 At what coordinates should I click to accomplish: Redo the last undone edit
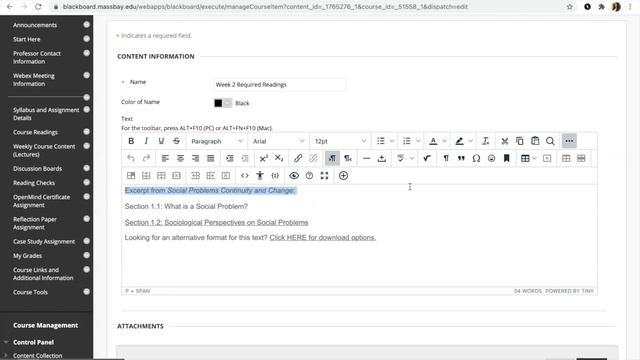pyautogui.click(x=146, y=158)
